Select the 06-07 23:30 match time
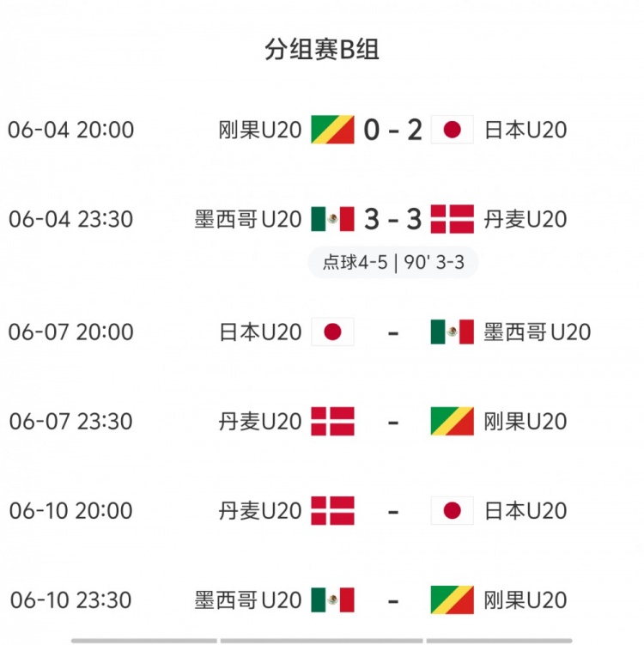This screenshot has height=645, width=644. pyautogui.click(x=71, y=421)
